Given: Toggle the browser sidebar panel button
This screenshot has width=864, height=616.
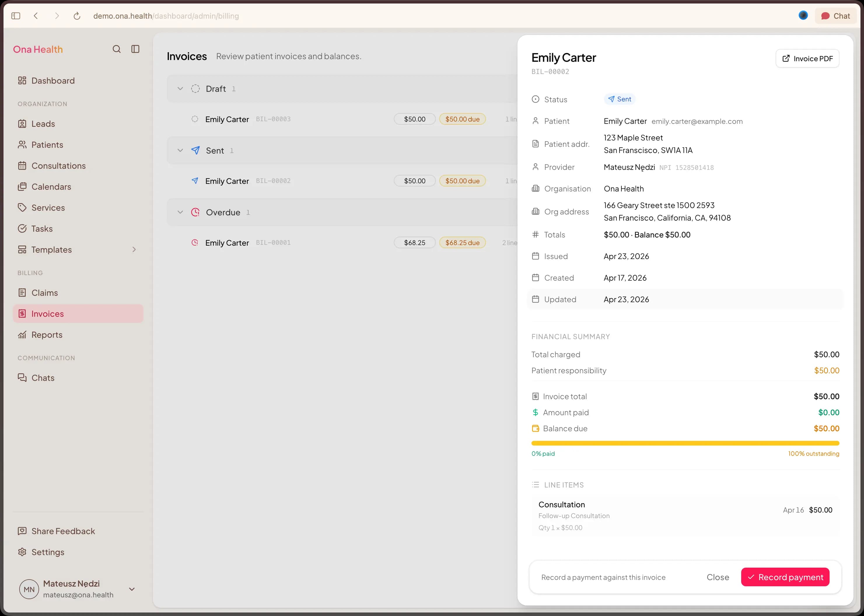Looking at the screenshot, I should [15, 16].
